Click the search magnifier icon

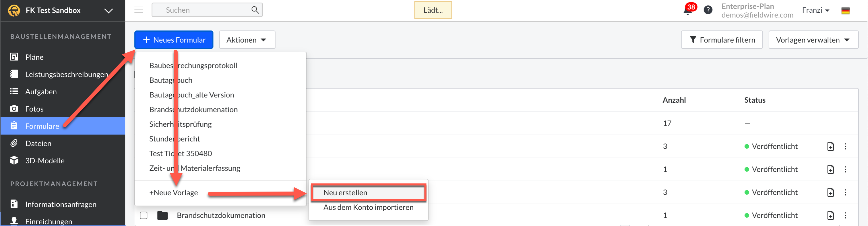click(x=255, y=10)
